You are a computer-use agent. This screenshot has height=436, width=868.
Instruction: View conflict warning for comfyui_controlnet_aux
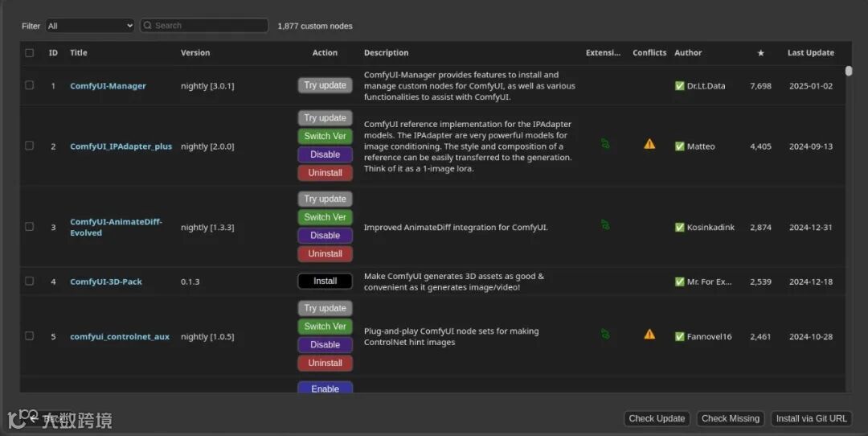tap(649, 334)
